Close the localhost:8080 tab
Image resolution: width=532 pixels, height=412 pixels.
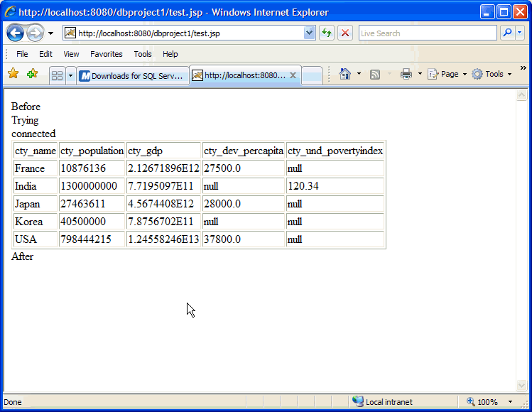pyautogui.click(x=293, y=75)
